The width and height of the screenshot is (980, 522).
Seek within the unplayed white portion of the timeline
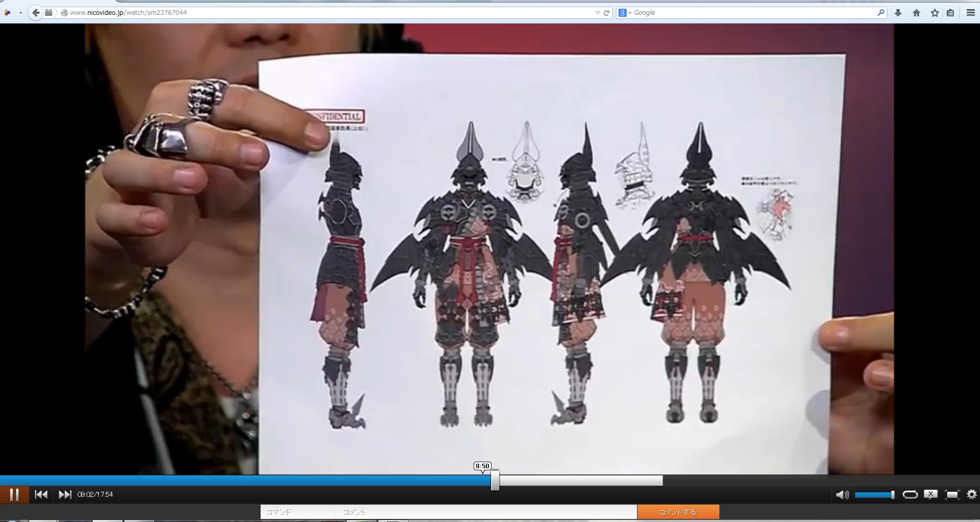pos(581,481)
